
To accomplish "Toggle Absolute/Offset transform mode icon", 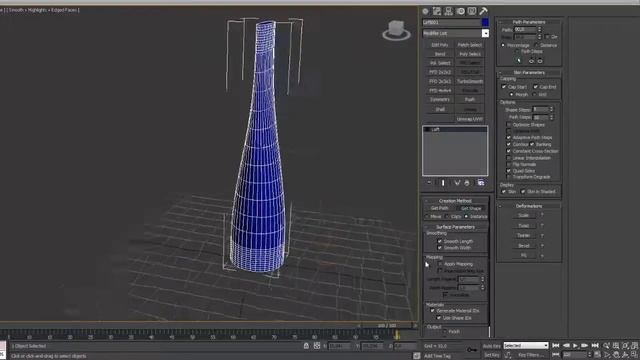I will click(317, 346).
